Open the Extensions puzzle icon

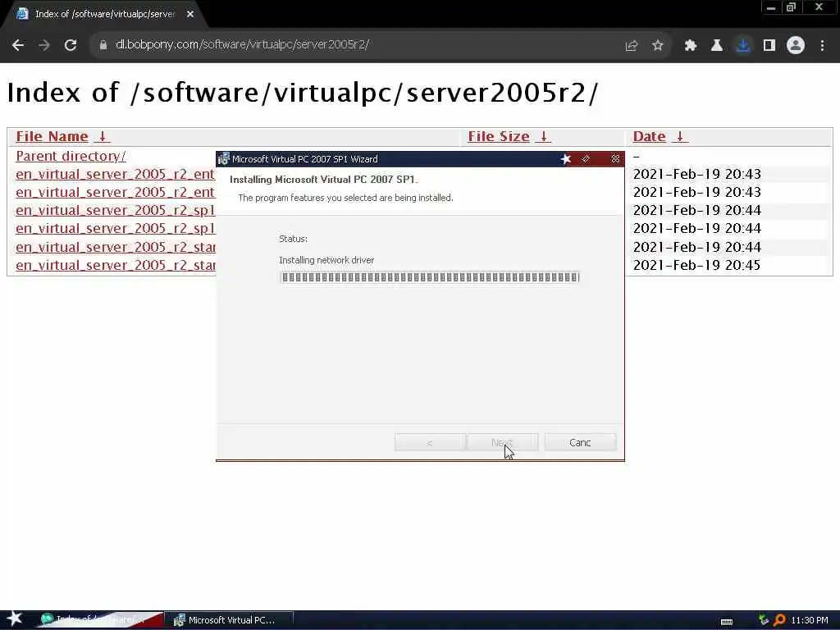690,46
